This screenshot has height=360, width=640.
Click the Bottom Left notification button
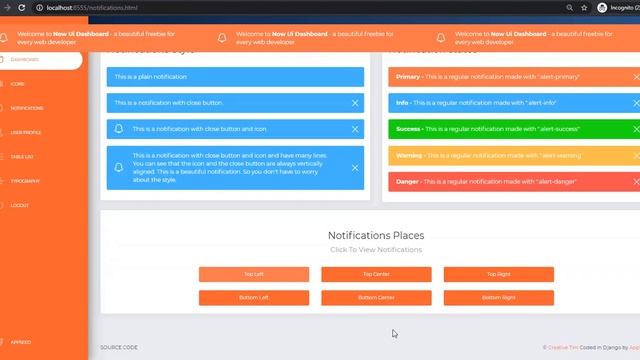[254, 298]
